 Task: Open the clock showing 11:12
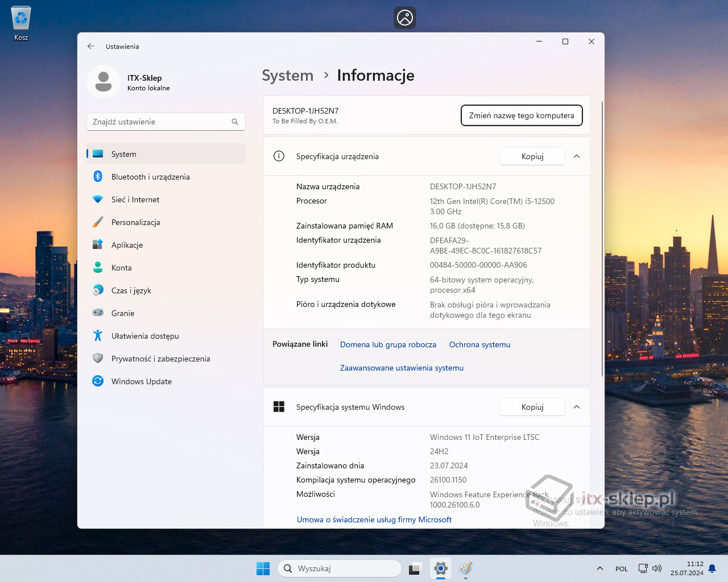coord(687,568)
